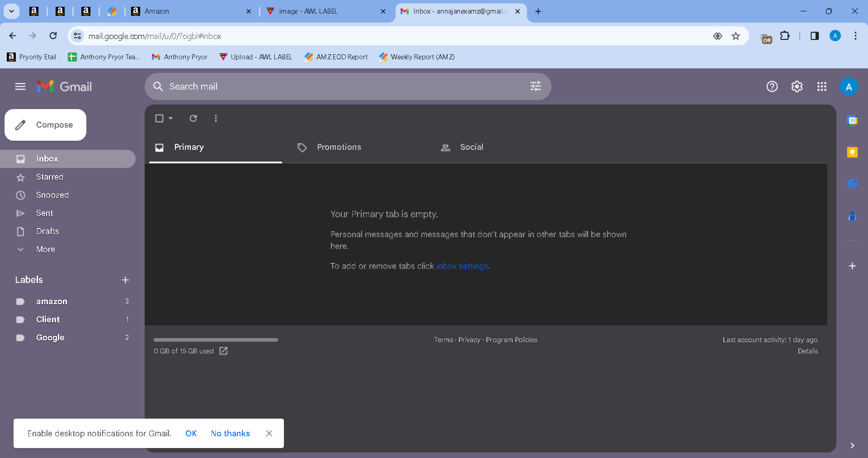
Task: Open Gmail Support help icon
Action: pos(772,86)
